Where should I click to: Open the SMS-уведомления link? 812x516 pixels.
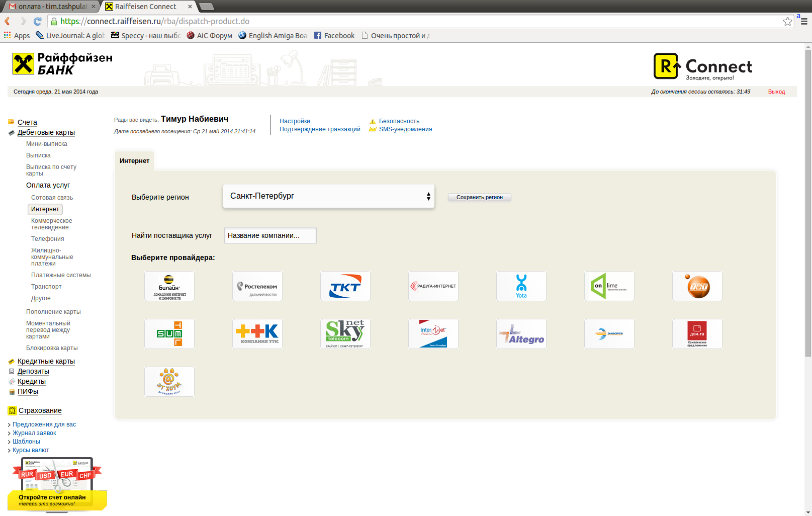click(x=405, y=129)
